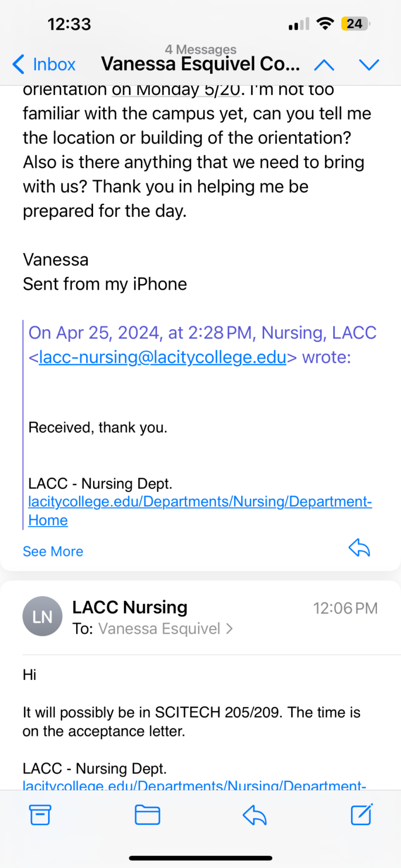This screenshot has height=868, width=401.
Task: Tap reply arrow beside See More
Action: 359,548
